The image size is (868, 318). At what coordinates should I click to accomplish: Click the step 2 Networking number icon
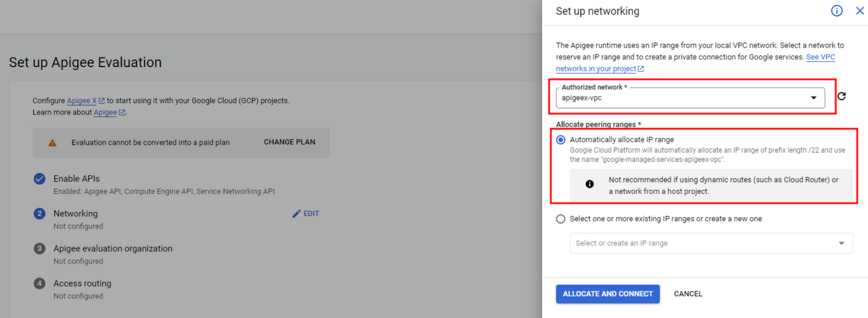[39, 213]
